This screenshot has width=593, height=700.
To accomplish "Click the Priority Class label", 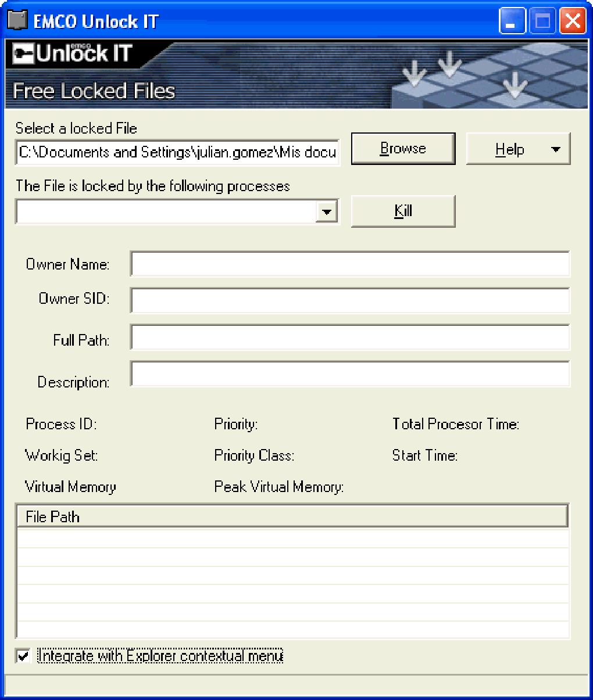I will coord(254,455).
